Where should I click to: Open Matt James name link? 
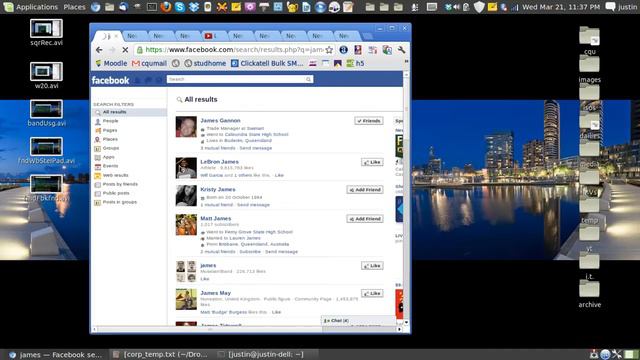click(x=216, y=218)
